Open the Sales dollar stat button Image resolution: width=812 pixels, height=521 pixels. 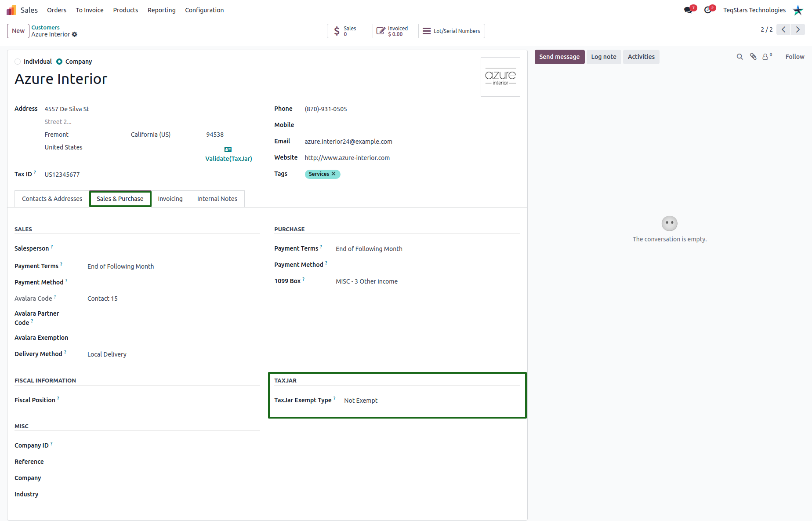[x=350, y=31]
